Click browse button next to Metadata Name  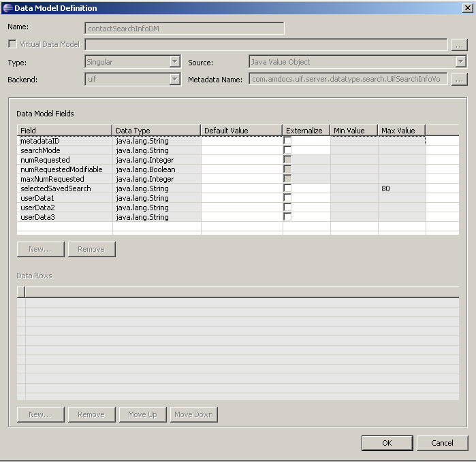pyautogui.click(x=459, y=80)
